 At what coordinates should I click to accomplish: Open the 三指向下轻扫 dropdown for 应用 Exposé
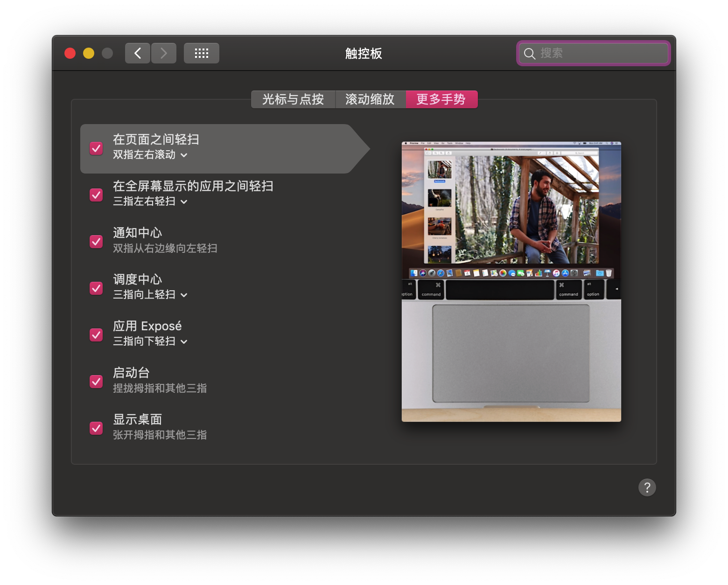pos(150,341)
